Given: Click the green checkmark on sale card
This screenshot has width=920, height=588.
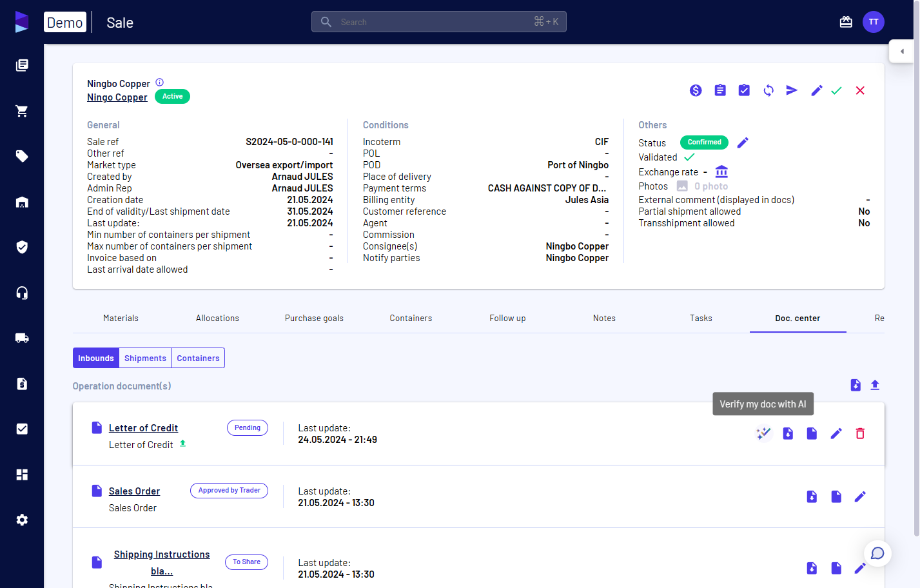Looking at the screenshot, I should tap(836, 90).
